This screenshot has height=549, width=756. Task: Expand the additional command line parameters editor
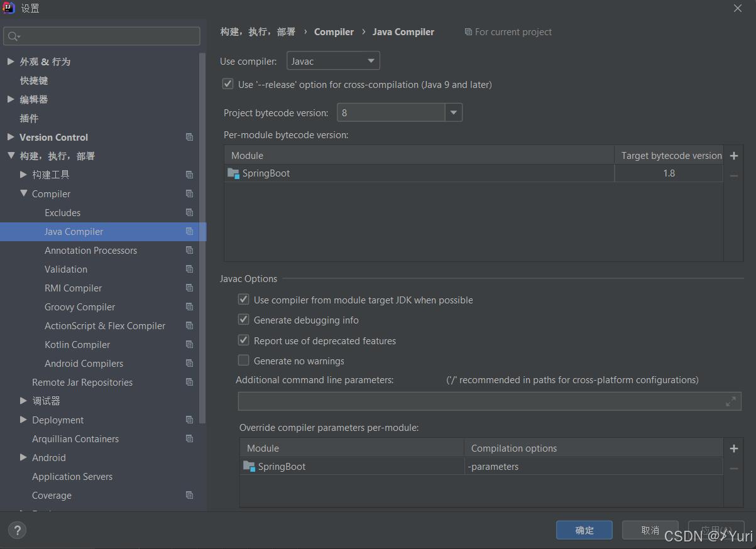click(x=730, y=401)
